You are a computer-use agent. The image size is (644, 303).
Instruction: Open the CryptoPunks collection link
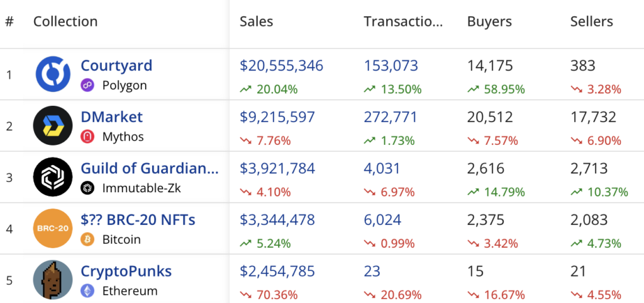(126, 272)
